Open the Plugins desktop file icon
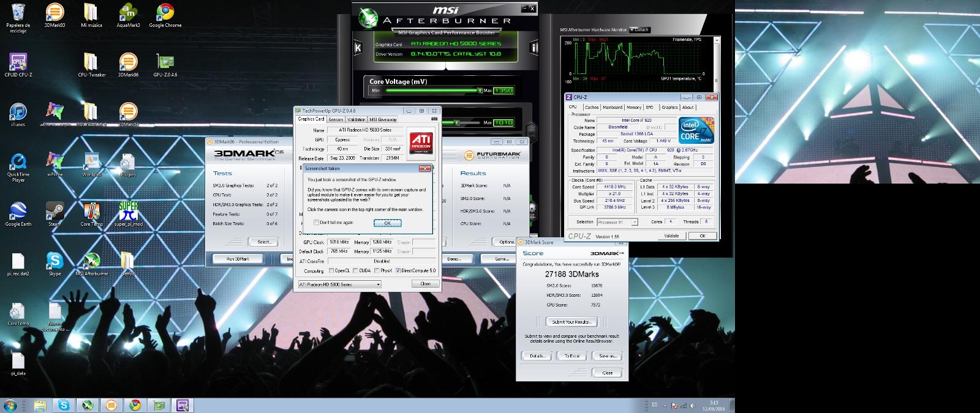Image resolution: width=980 pixels, height=413 pixels. pos(128,165)
